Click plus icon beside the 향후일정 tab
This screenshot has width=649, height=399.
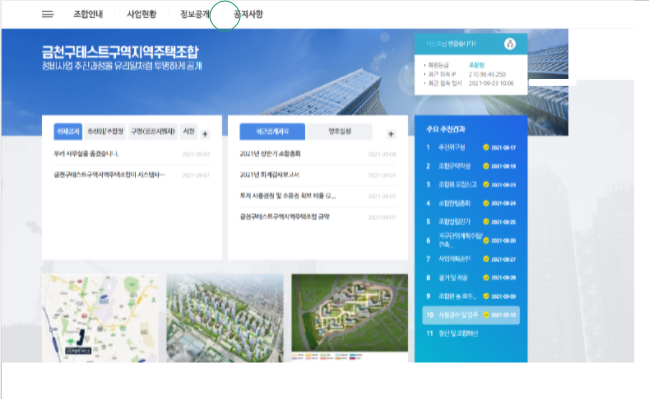click(391, 134)
